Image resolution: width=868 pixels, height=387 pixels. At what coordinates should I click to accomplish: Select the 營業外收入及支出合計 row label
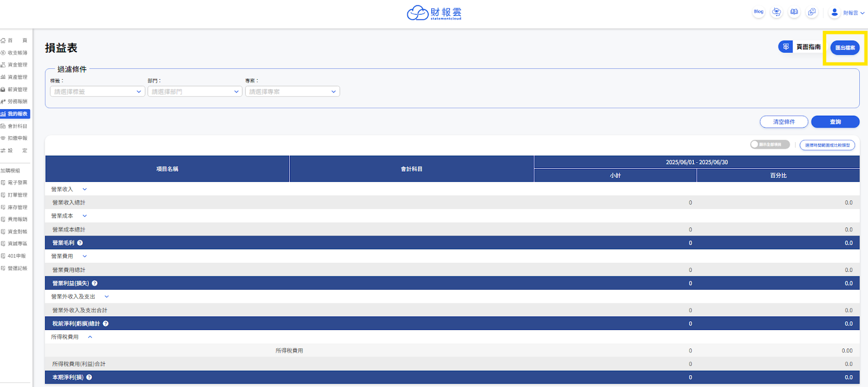pos(80,310)
